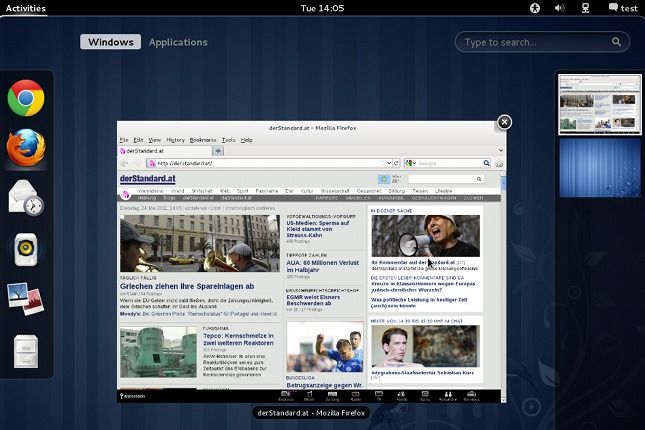Open the accessibility menu in top bar

535,8
